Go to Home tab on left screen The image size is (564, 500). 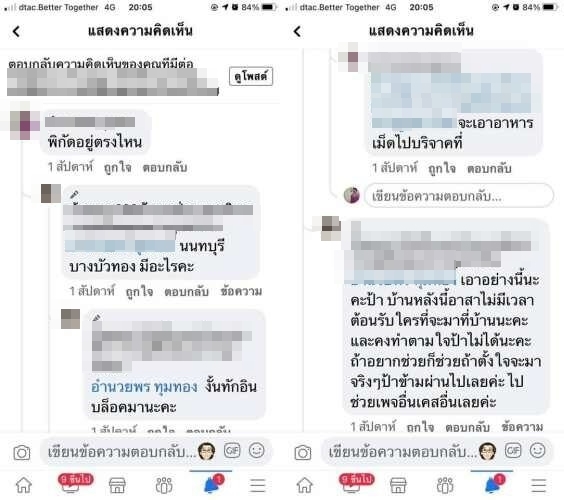pyautogui.click(x=24, y=485)
